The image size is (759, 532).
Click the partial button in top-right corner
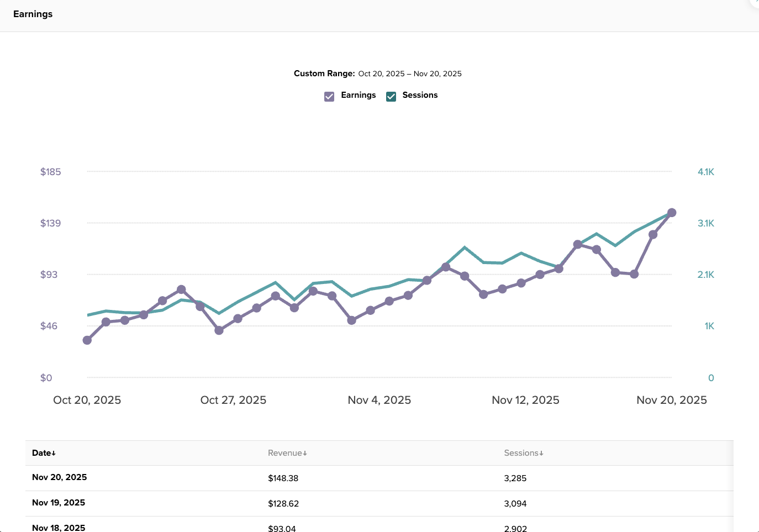point(755,3)
